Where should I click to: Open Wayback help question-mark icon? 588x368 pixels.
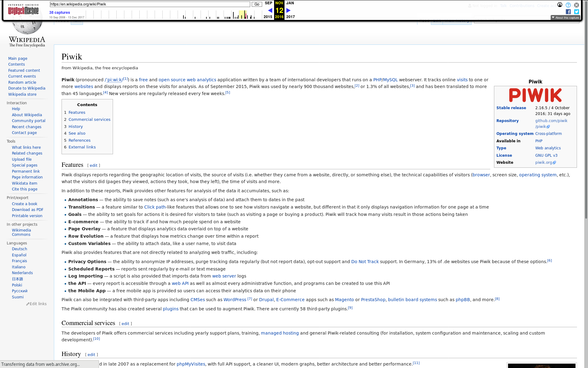[x=568, y=5]
